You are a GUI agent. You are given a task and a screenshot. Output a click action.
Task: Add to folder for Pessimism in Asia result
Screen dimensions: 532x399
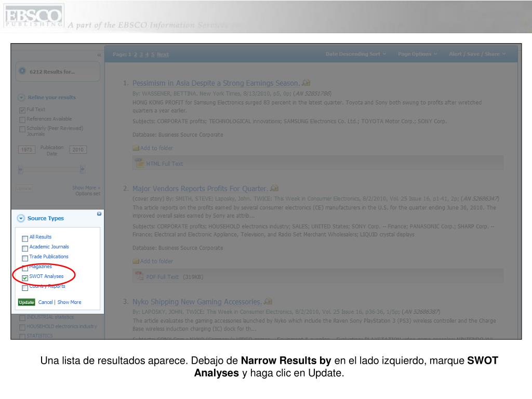(156, 148)
